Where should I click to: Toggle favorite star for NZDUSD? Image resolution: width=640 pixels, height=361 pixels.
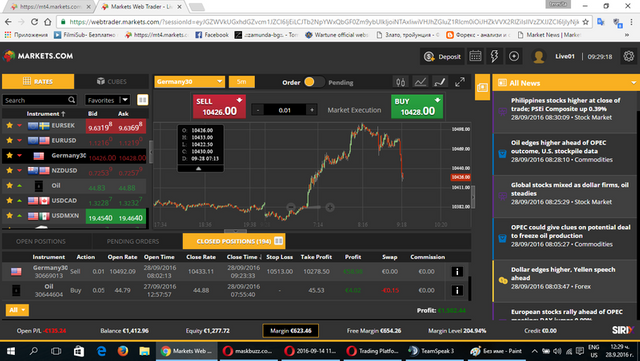click(9, 170)
